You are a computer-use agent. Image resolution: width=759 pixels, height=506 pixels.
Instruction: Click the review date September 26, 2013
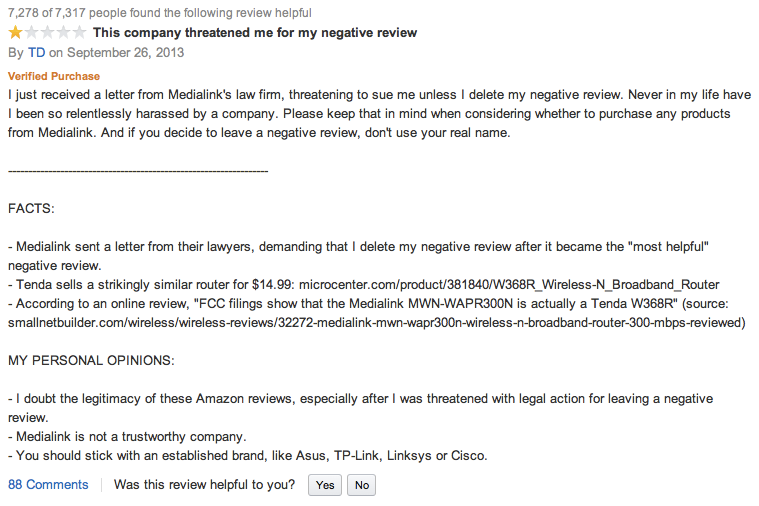pos(125,52)
